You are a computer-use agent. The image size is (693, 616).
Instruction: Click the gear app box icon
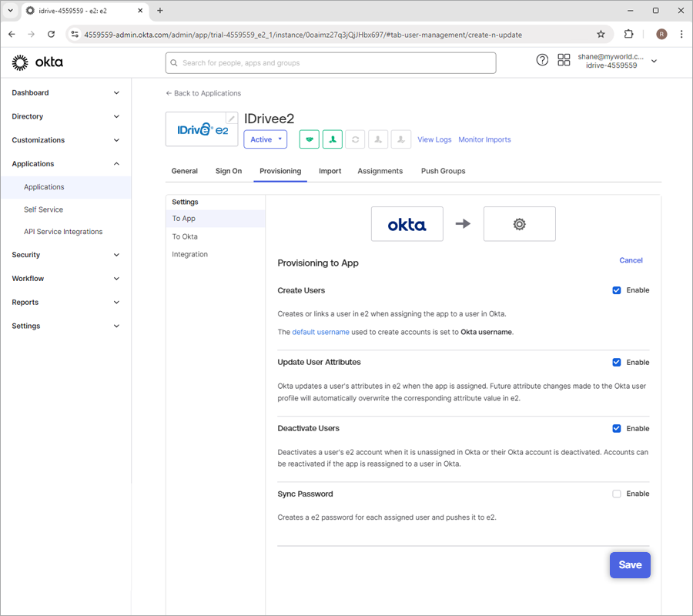coord(519,224)
